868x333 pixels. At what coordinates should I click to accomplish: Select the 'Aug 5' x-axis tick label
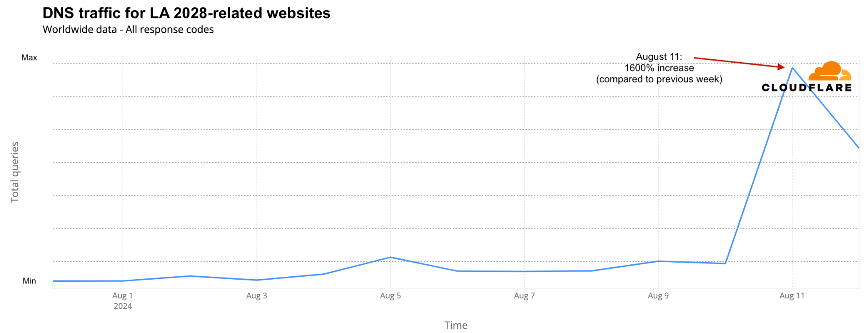(x=390, y=296)
